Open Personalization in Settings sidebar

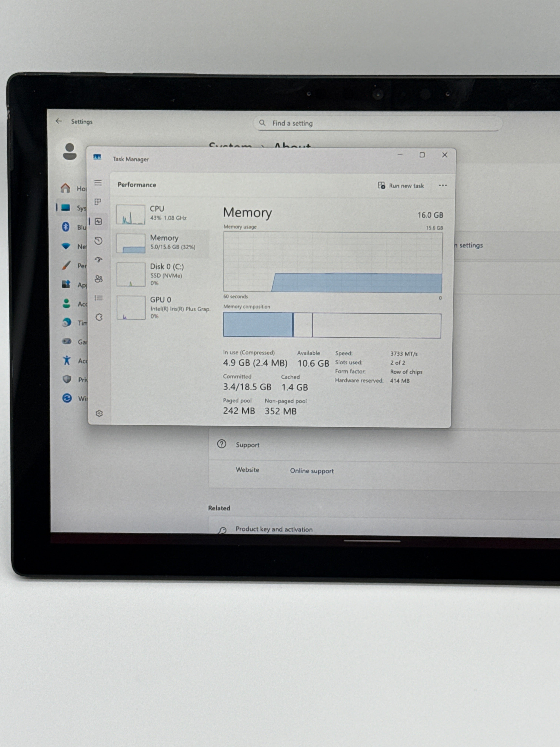click(74, 265)
